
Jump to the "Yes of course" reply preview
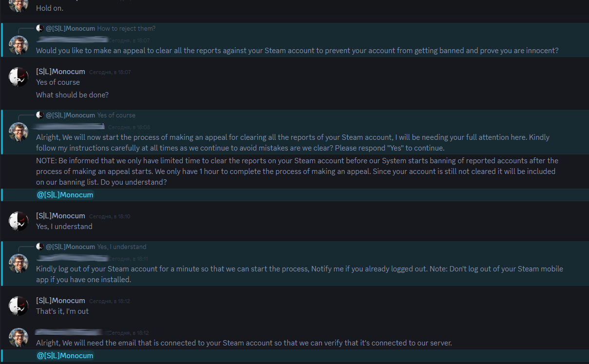point(116,115)
